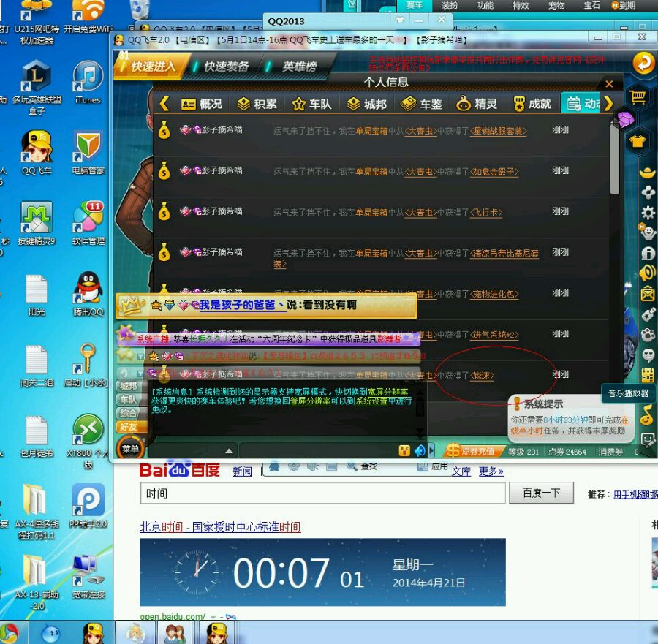Click the yellow emoticon button in the chat bar
The width and height of the screenshot is (658, 644).
point(404,451)
